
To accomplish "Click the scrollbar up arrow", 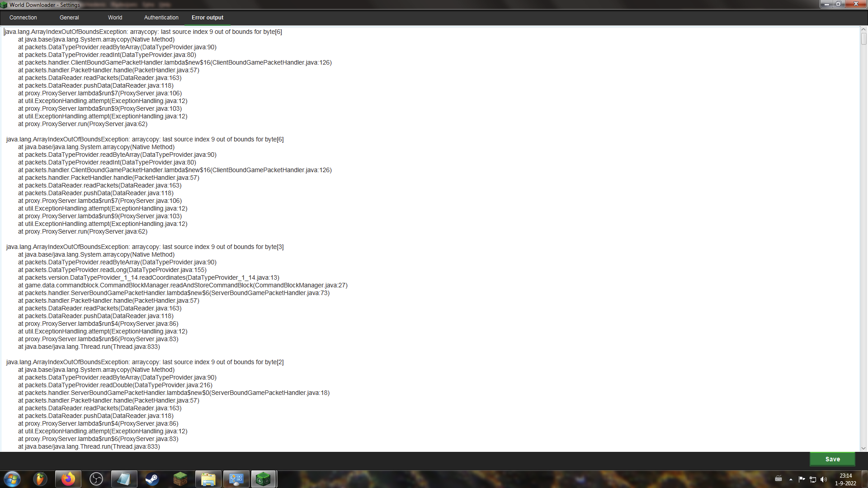I will pos(863,30).
